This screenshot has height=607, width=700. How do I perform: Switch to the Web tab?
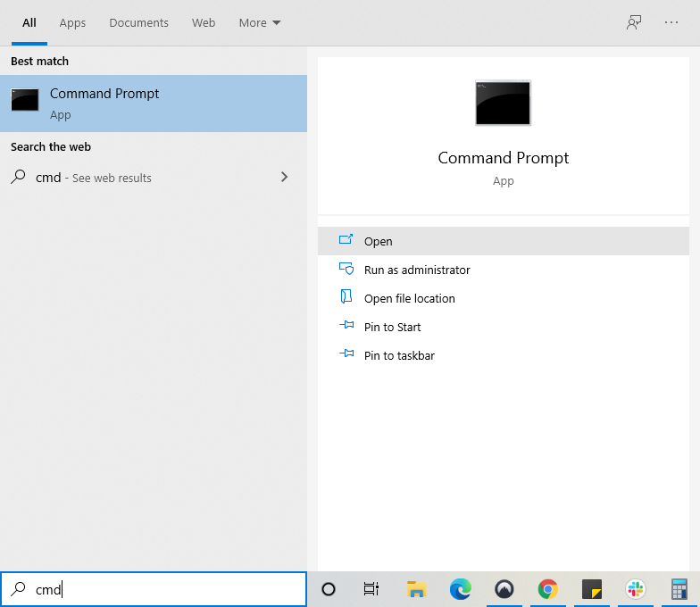click(x=204, y=23)
